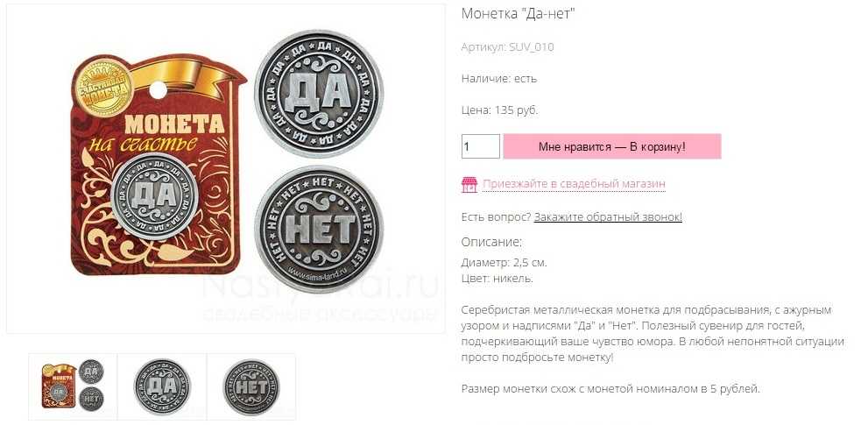The width and height of the screenshot is (868, 425).
Task: Click "Закажите обратный звонок!" link
Action: [608, 217]
